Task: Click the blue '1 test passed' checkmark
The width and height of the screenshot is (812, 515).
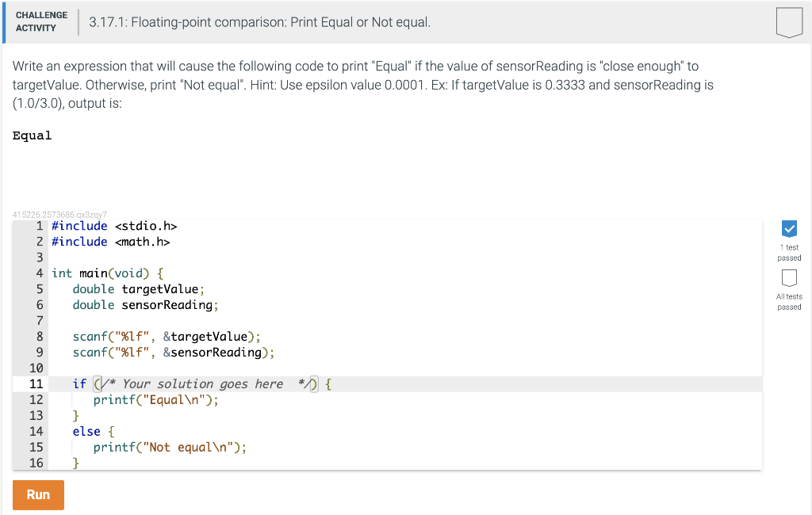Action: [789, 228]
